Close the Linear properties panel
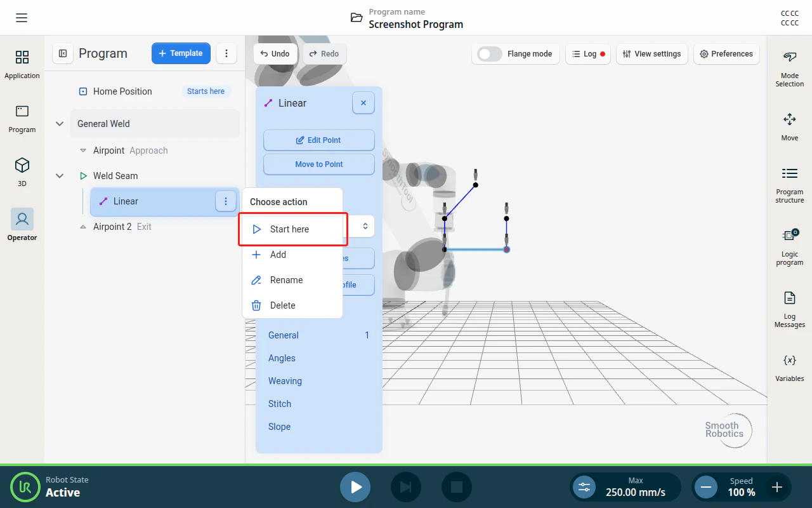Viewport: 812px width, 508px height. point(363,103)
